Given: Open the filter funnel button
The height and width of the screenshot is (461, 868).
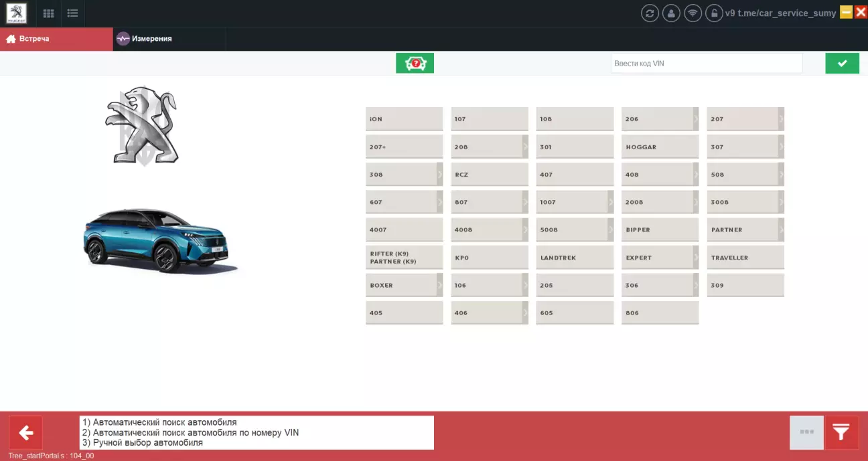Looking at the screenshot, I should coord(841,433).
